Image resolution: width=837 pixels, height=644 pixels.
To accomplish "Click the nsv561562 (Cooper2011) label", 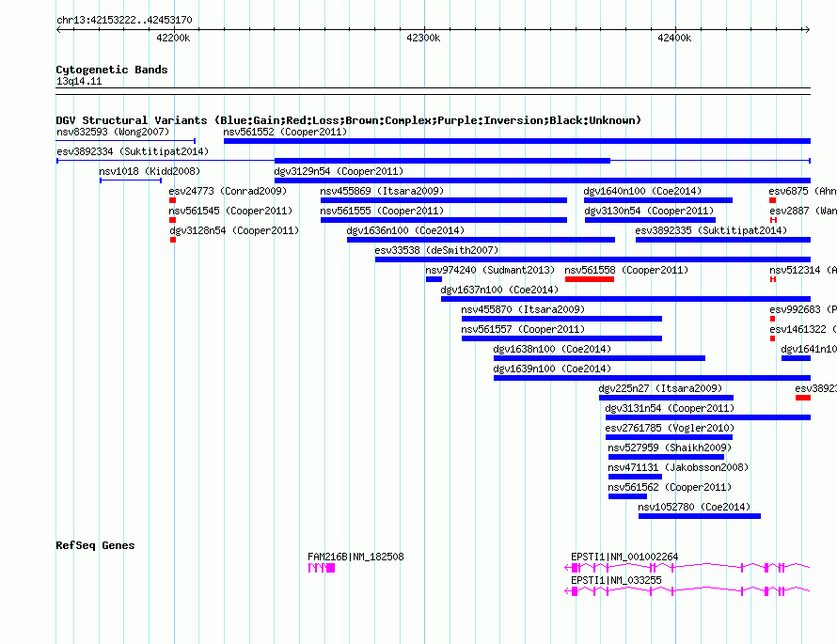I will coord(670,487).
